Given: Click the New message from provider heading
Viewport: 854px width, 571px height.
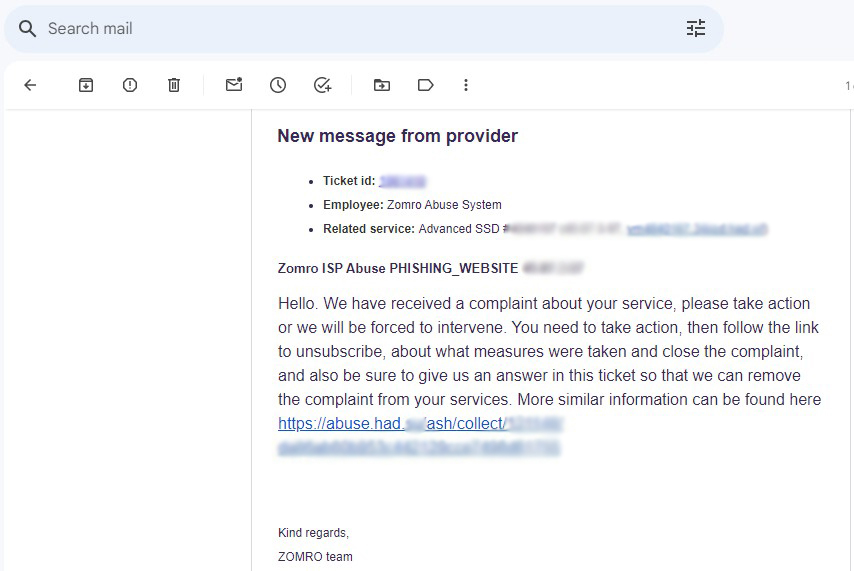Looking at the screenshot, I should click(398, 136).
